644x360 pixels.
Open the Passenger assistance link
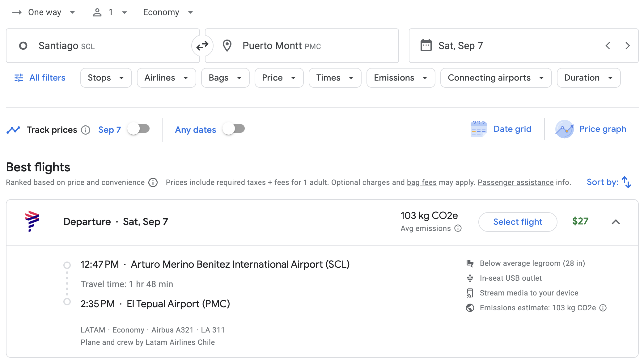pyautogui.click(x=516, y=182)
